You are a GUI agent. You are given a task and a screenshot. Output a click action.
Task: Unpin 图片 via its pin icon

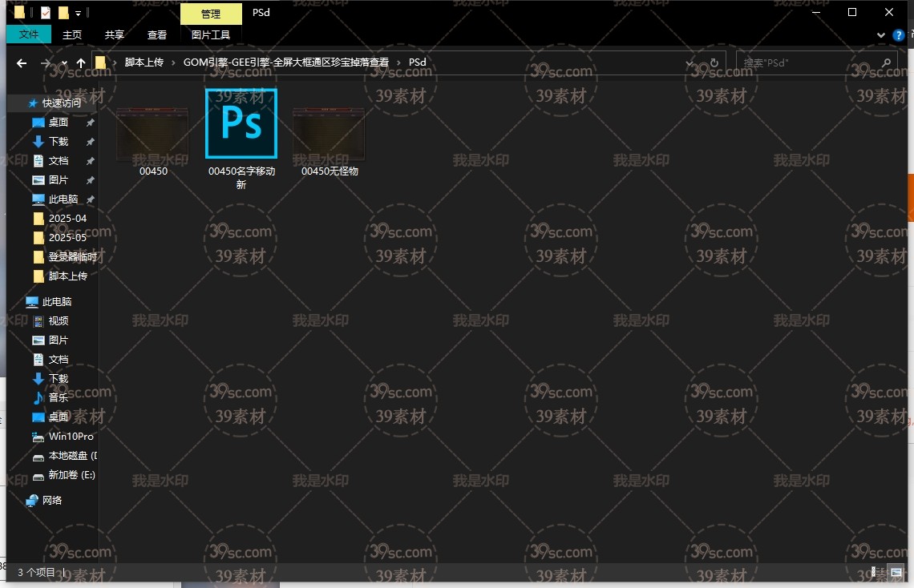point(91,180)
